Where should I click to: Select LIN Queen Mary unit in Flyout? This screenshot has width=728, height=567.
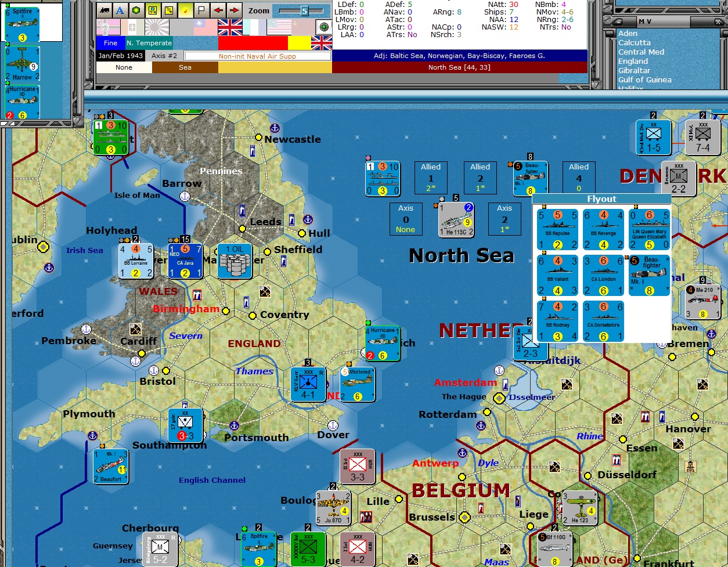click(x=649, y=230)
